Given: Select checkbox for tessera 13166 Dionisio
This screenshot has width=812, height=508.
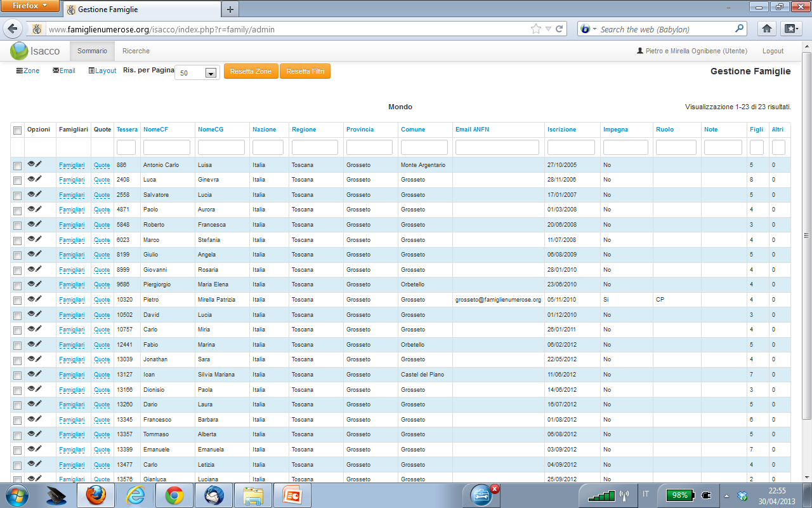Looking at the screenshot, I should click(17, 391).
